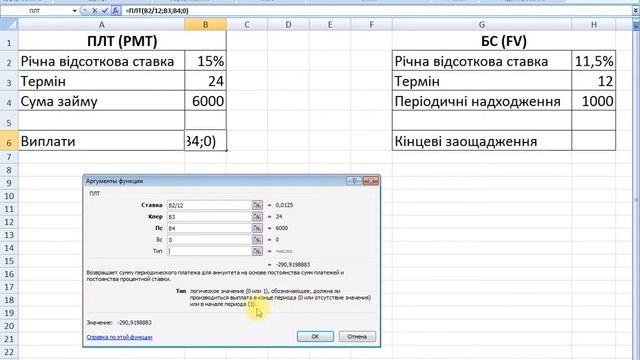Screen dimensions: 640x360
Task: Select column G header
Action: pyautogui.click(x=482, y=24)
